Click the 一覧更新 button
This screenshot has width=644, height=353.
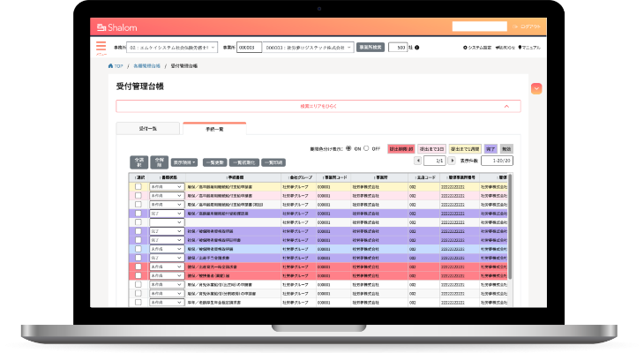pos(214,162)
